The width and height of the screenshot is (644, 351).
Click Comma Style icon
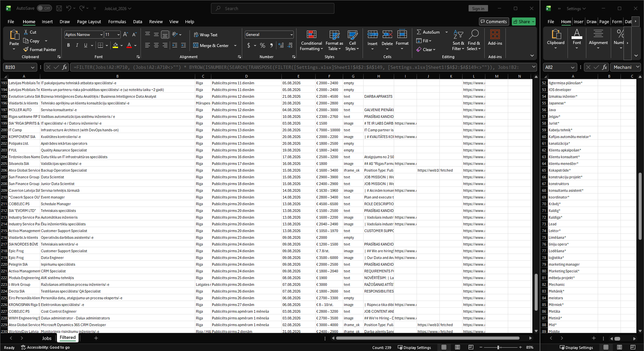271,45
